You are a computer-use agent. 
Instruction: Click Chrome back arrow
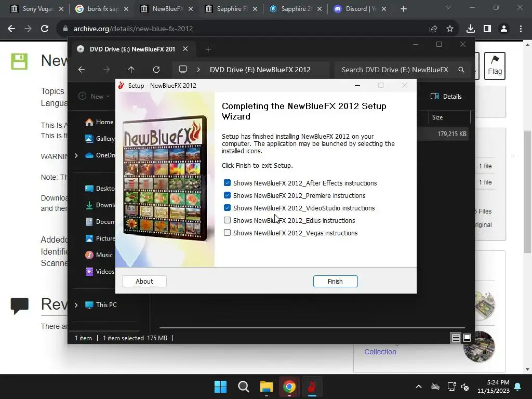click(11, 29)
